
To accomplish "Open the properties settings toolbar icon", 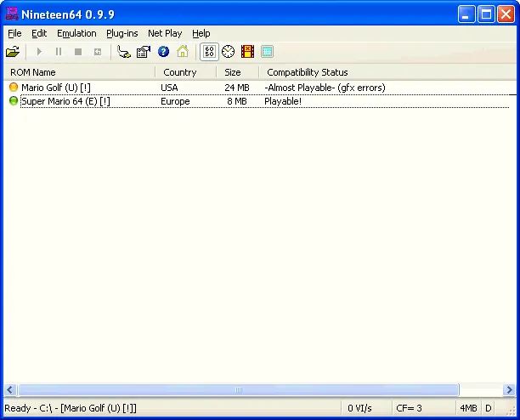I will pyautogui.click(x=144, y=52).
